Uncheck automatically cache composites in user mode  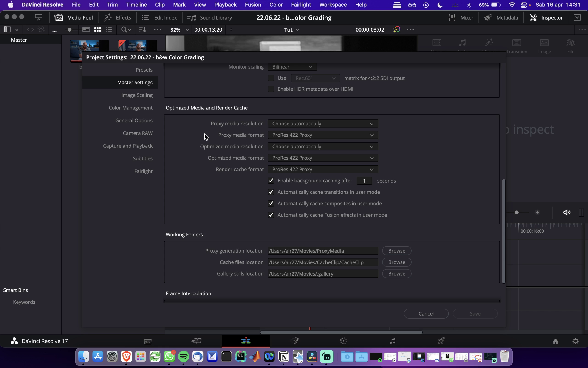[271, 204]
